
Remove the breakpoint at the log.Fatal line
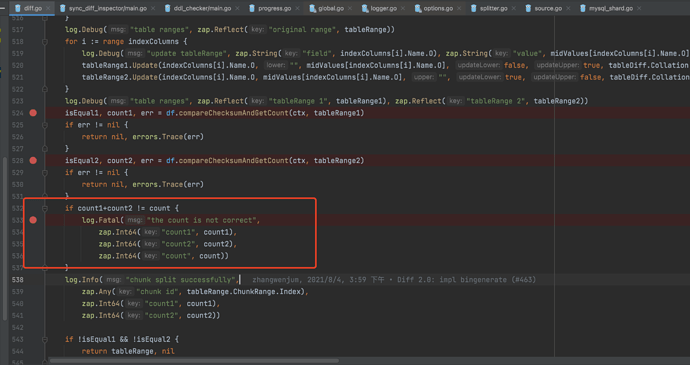pyautogui.click(x=33, y=220)
